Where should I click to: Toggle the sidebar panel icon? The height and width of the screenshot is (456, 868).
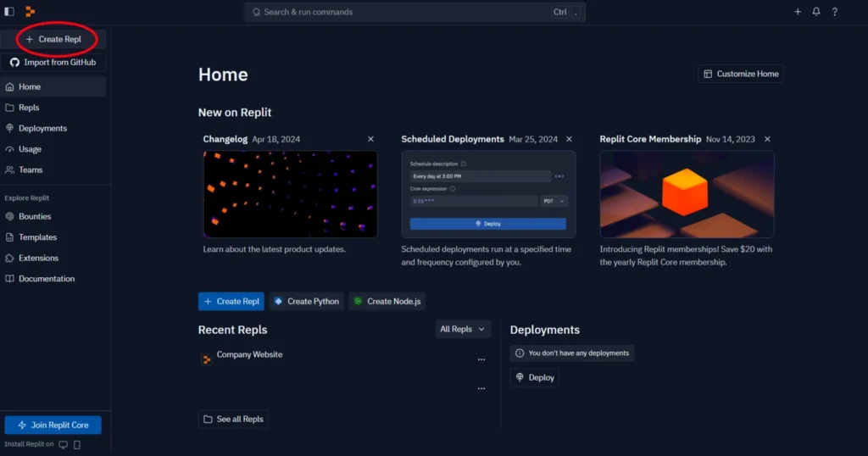8,11
